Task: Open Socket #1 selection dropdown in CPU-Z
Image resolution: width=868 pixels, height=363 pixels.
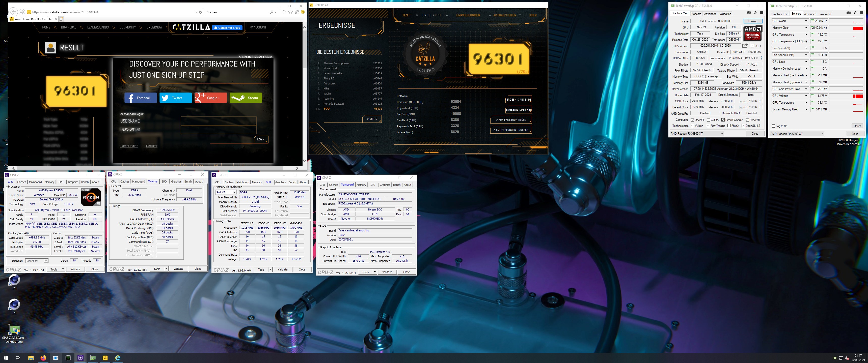Action: coord(46,261)
